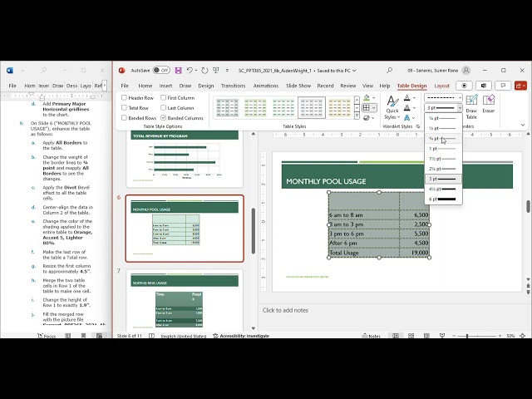Switch to Slide Sorter view icon
The width and height of the screenshot is (532, 399).
[411, 336]
